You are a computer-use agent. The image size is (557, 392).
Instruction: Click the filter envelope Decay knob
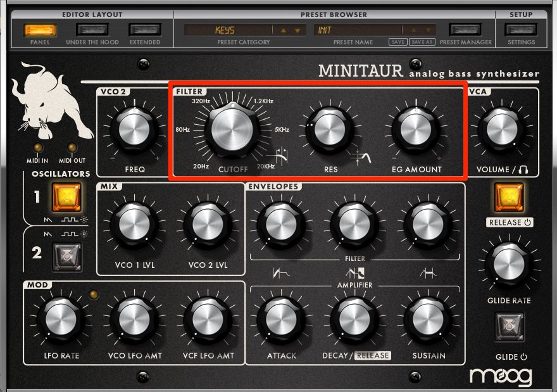pyautogui.click(x=355, y=225)
